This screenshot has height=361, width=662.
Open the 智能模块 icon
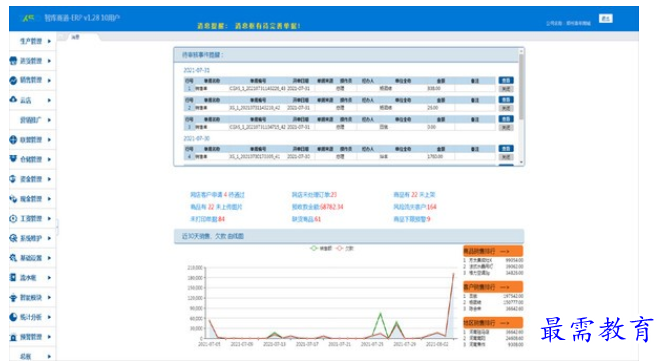[13, 297]
